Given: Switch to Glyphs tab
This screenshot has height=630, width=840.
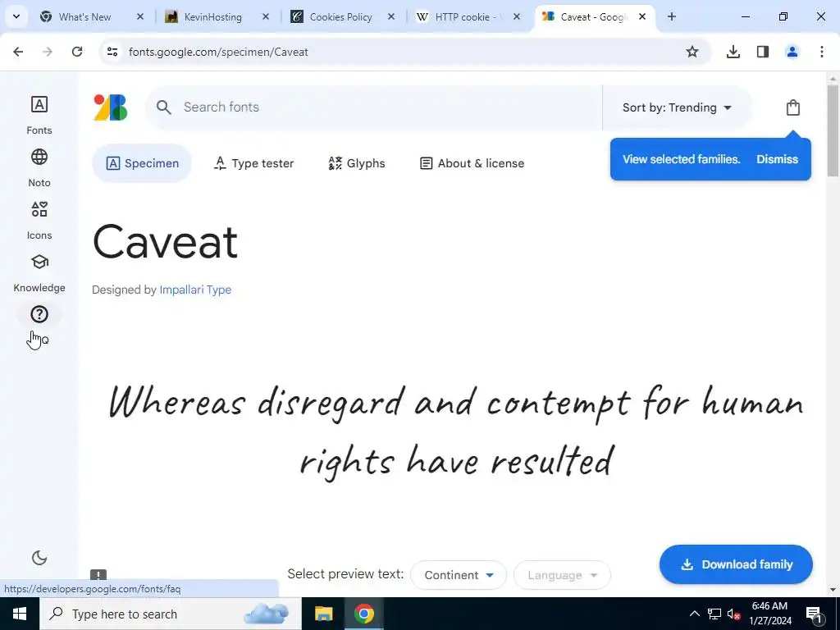Looking at the screenshot, I should point(357,163).
